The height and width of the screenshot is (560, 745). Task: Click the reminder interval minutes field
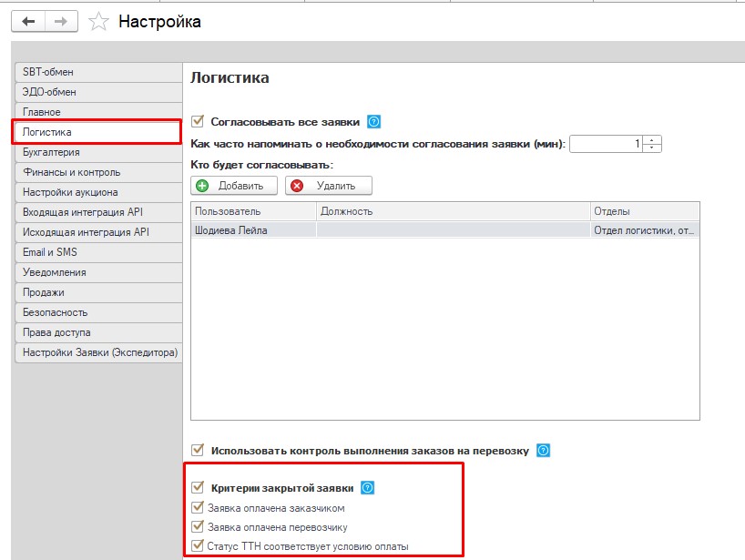point(606,144)
